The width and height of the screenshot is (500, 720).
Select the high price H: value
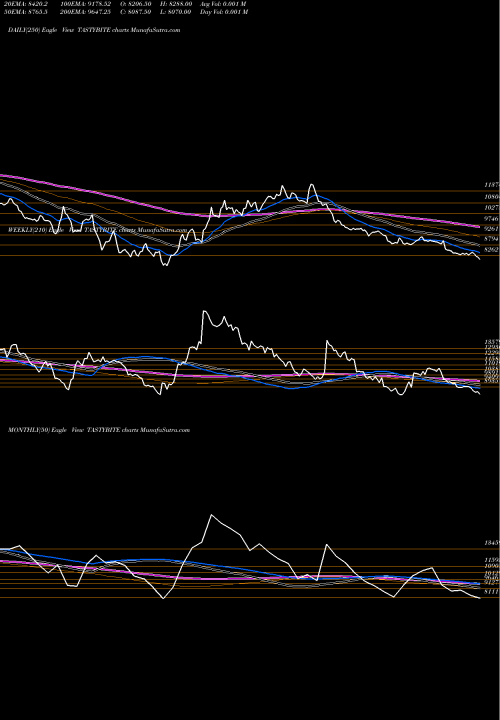click(176, 4)
